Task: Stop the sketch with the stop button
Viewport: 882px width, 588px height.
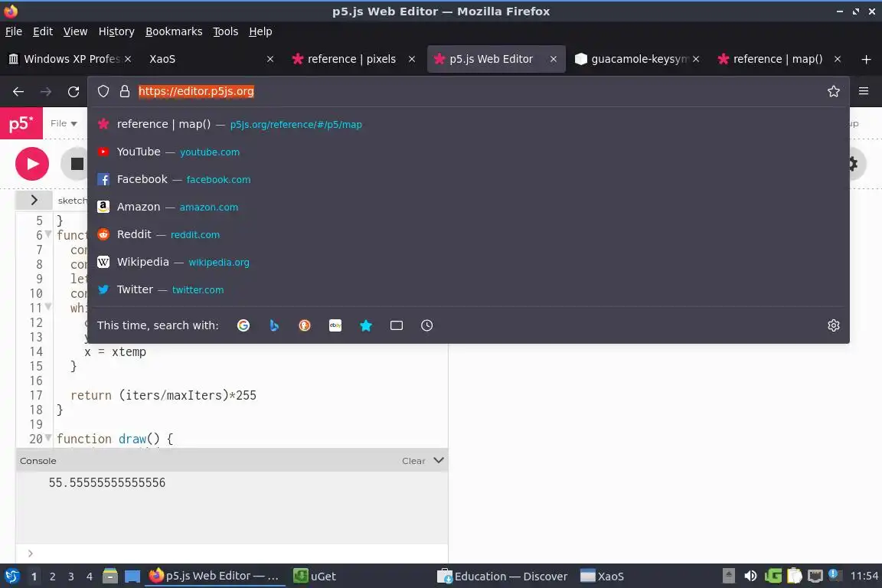Action: pyautogui.click(x=76, y=164)
